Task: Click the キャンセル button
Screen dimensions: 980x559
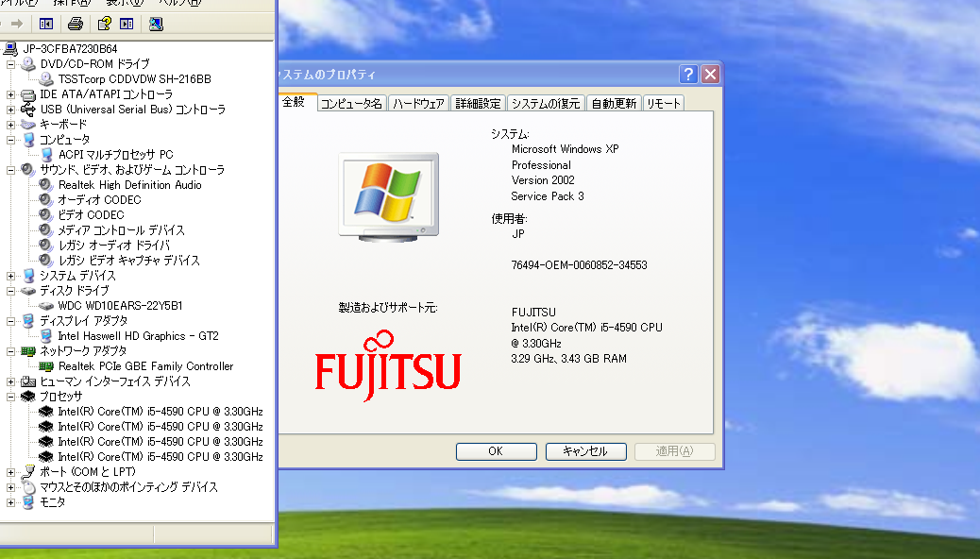Action: pos(585,451)
